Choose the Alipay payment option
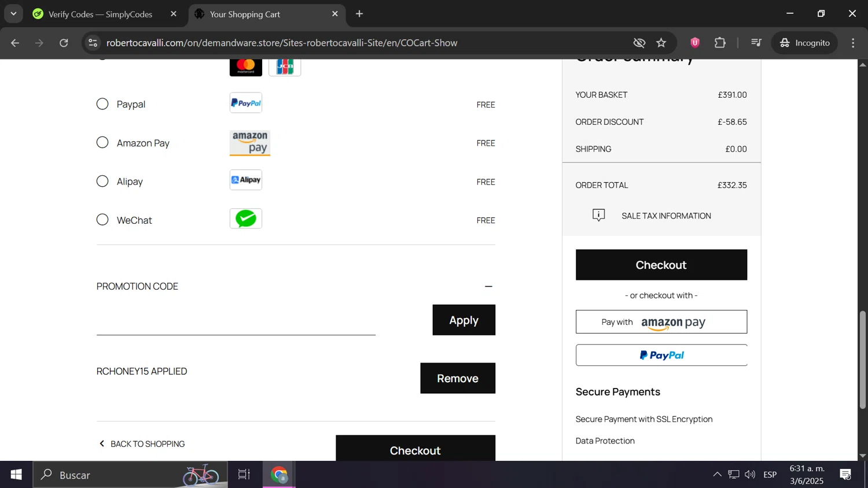The height and width of the screenshot is (488, 868). 102,181
